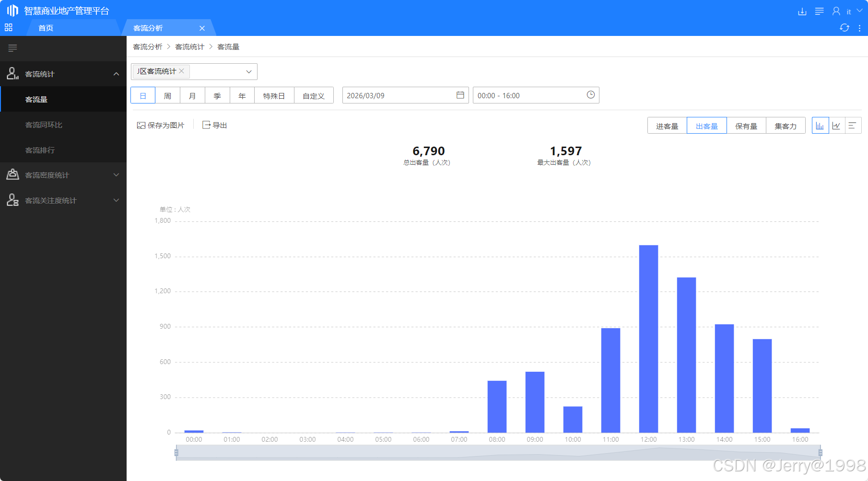This screenshot has height=481, width=868.
Task: Click 保存为图片 button
Action: [161, 125]
